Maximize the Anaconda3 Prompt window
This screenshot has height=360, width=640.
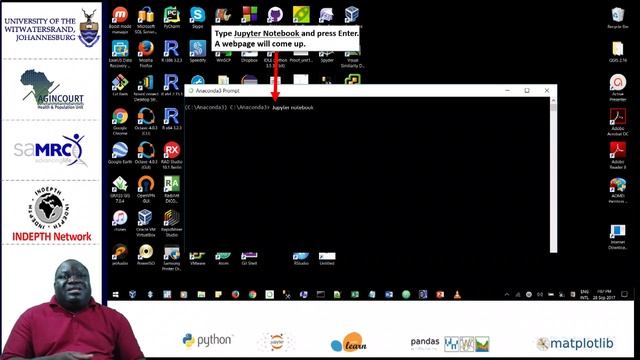[x=527, y=91]
